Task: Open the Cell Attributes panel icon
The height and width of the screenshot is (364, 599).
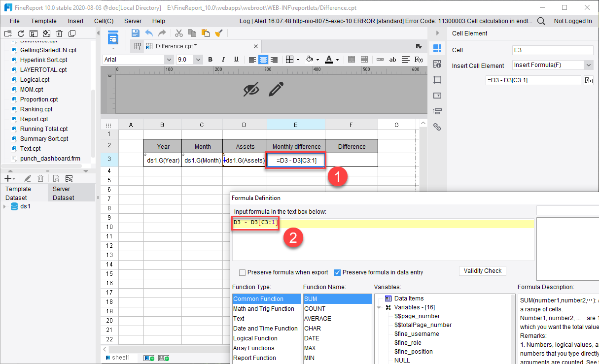Action: coord(437,64)
